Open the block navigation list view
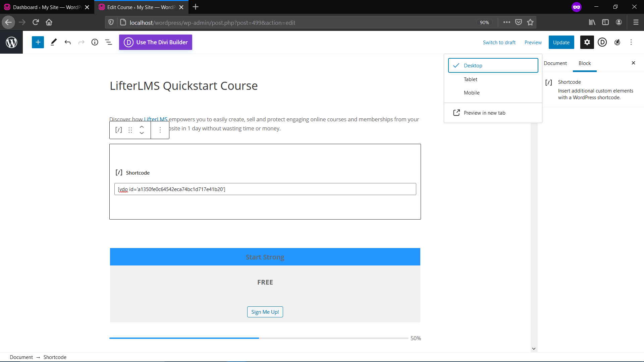This screenshot has width=644, height=362. click(109, 42)
